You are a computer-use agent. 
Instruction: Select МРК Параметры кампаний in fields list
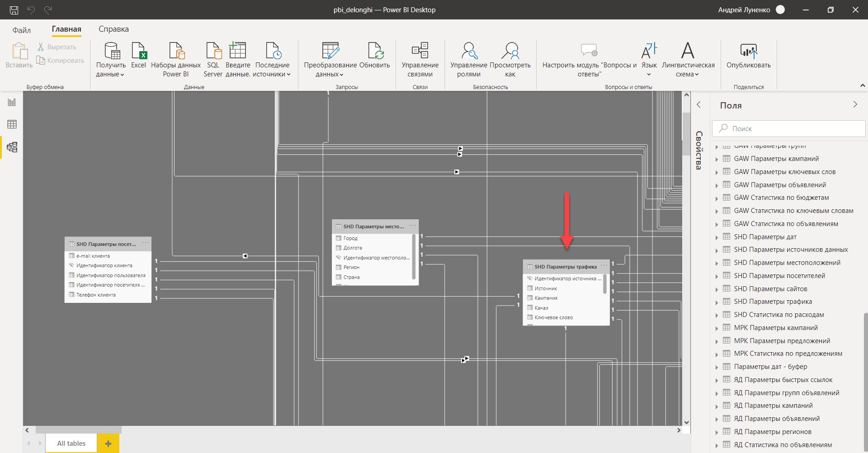tap(776, 328)
